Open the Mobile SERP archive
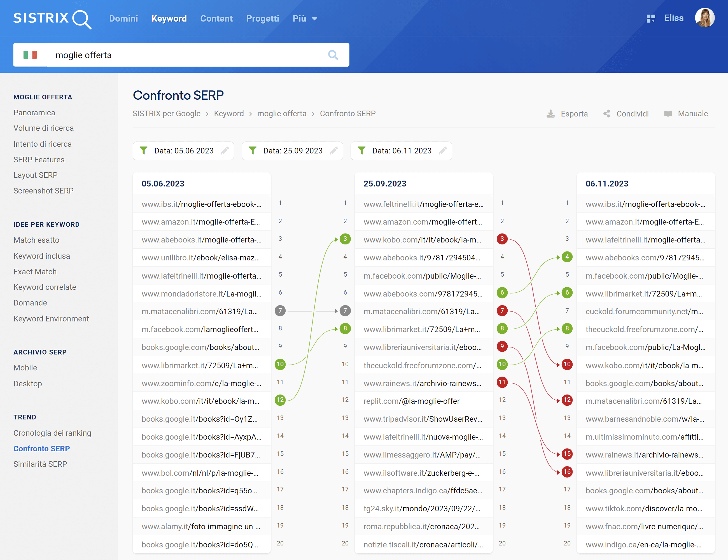728x560 pixels. click(x=25, y=368)
